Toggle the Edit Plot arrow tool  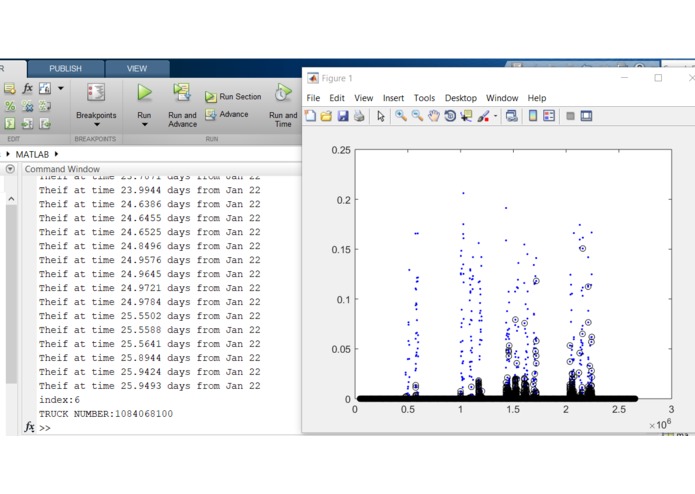click(381, 116)
